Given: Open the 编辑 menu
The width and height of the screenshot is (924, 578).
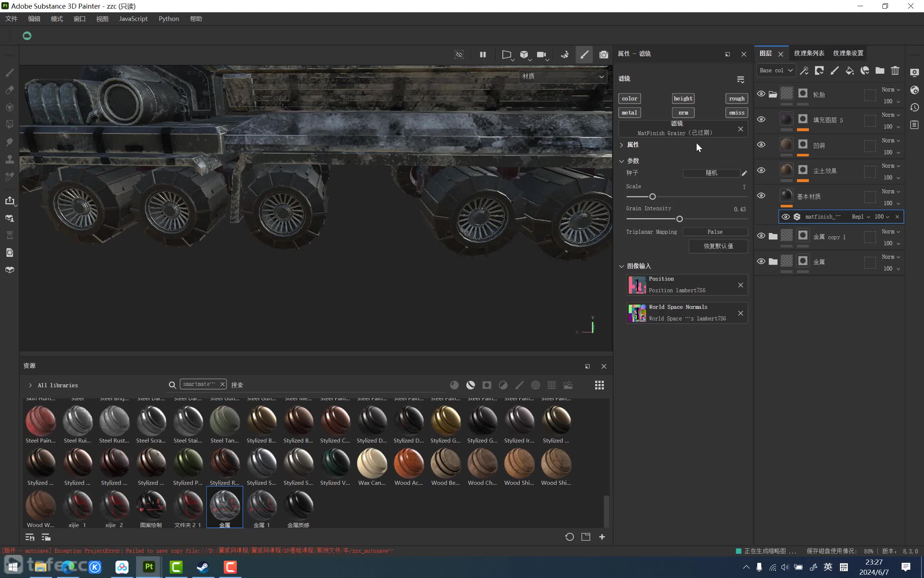Looking at the screenshot, I should point(34,19).
